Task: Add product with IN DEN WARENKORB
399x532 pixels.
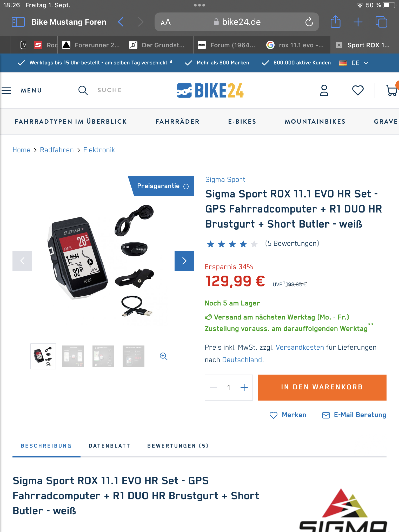Action: [322, 387]
